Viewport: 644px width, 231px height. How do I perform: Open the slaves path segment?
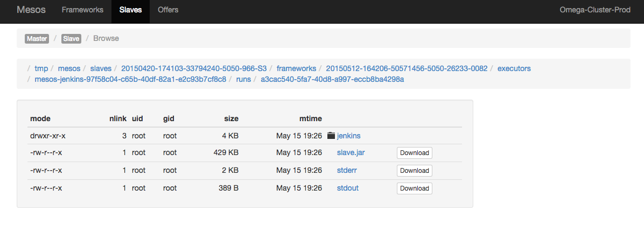[x=101, y=68]
